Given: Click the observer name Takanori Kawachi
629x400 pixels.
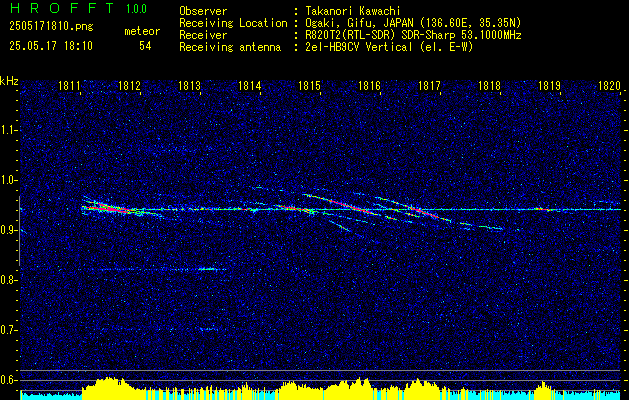Looking at the screenshot, I should (x=352, y=11).
